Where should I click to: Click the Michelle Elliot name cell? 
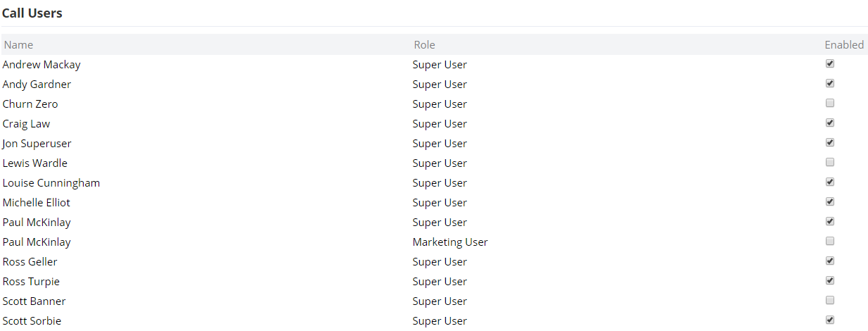(37, 203)
